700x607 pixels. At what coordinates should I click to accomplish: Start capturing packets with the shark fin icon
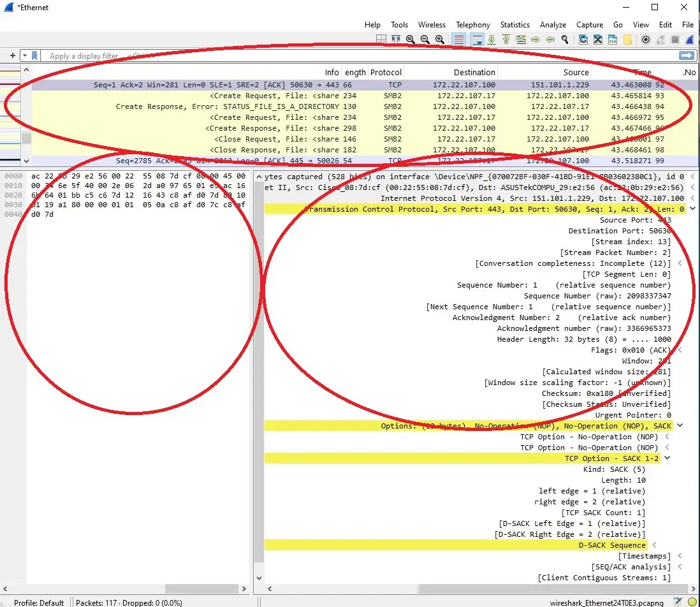tap(689, 40)
